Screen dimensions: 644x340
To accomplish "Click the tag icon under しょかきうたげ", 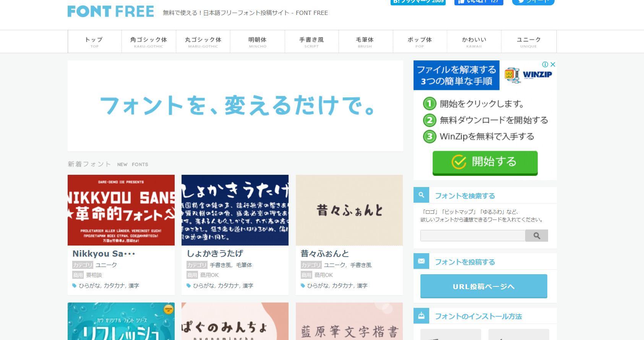I will [x=189, y=286].
